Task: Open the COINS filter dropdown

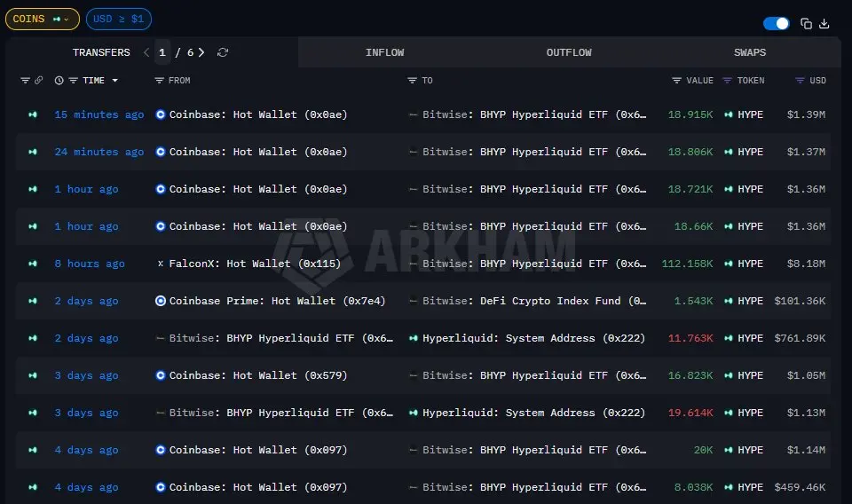Action: [x=43, y=19]
